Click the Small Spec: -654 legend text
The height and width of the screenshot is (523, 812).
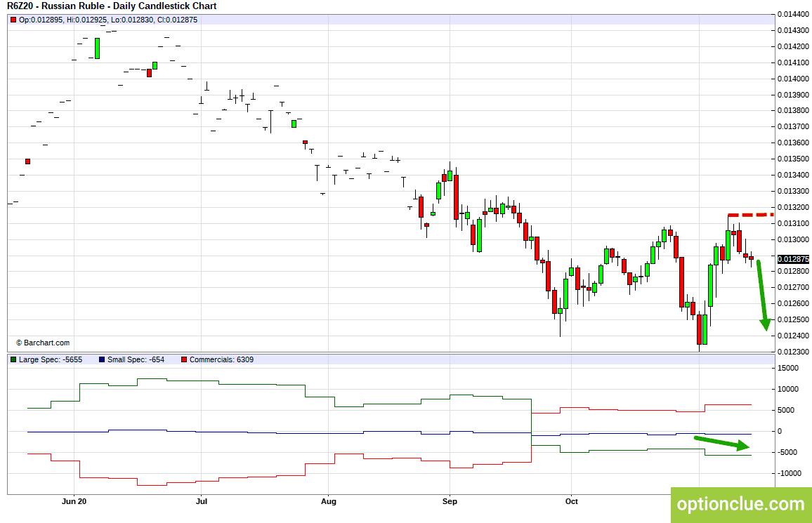click(136, 359)
